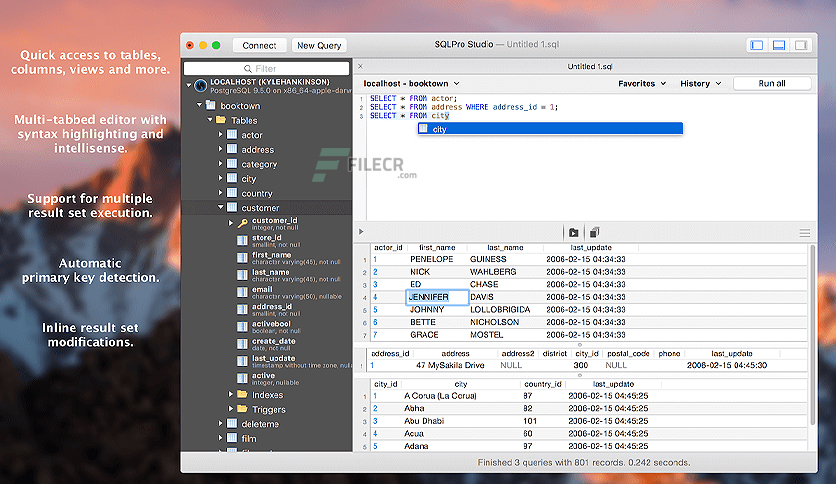This screenshot has height=484, width=836.
Task: Click the deleteme table icon
Action: pos(232,424)
